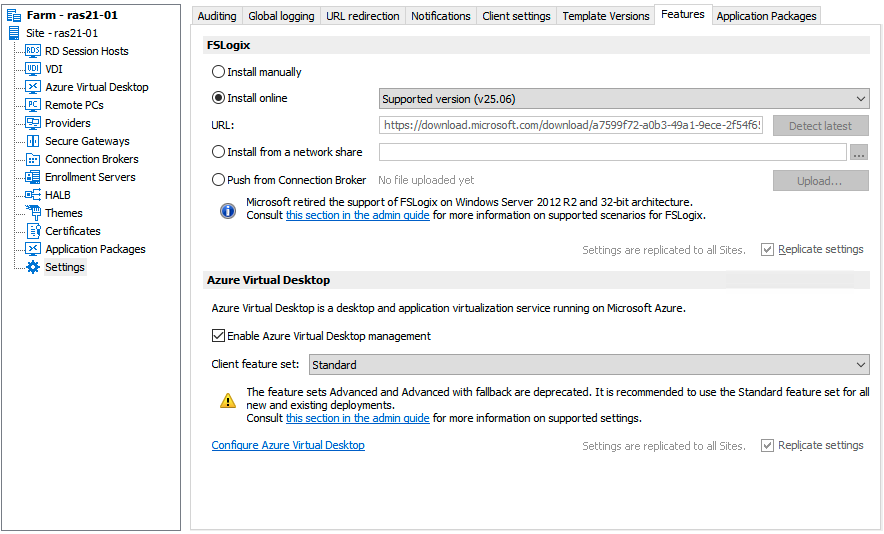Open the Configure Azure Virtual Desktop link
This screenshot has width=884, height=534.
[x=288, y=445]
